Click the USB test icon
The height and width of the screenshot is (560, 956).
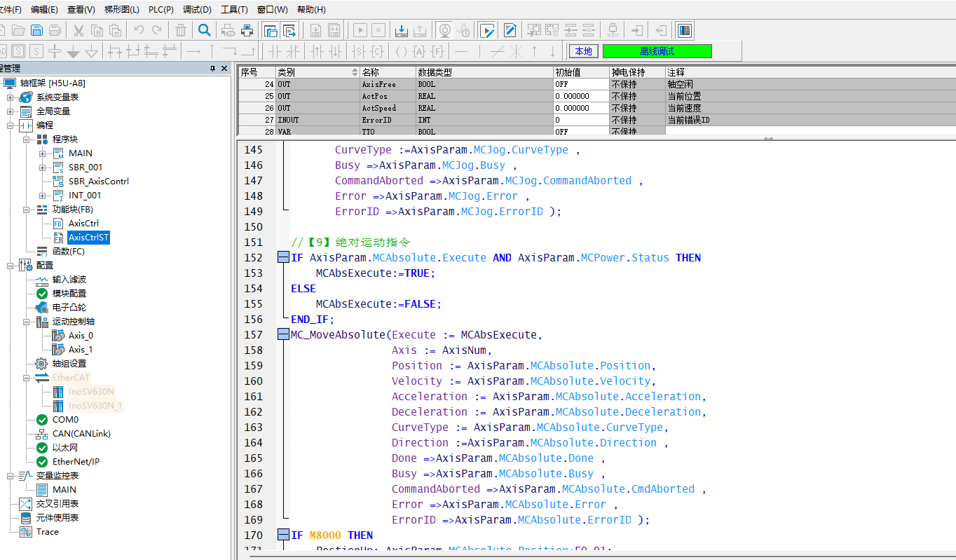pyautogui.click(x=613, y=30)
